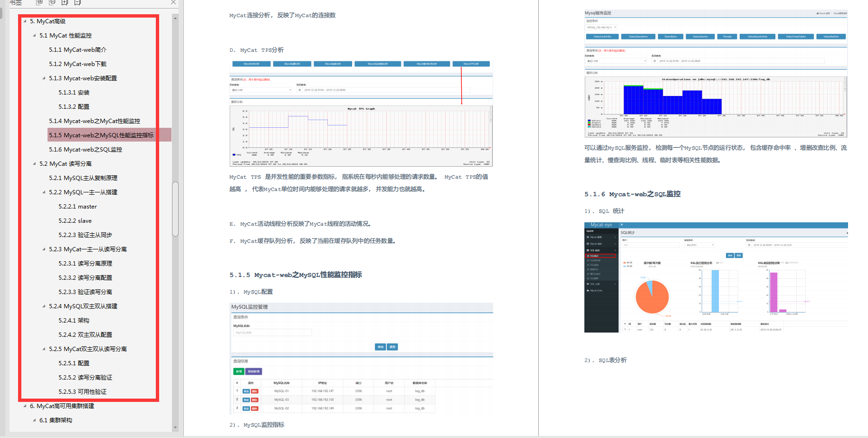Collapse the '5.2 MyCat 读写分离' node
This screenshot has width=868, height=438.
click(x=34, y=164)
